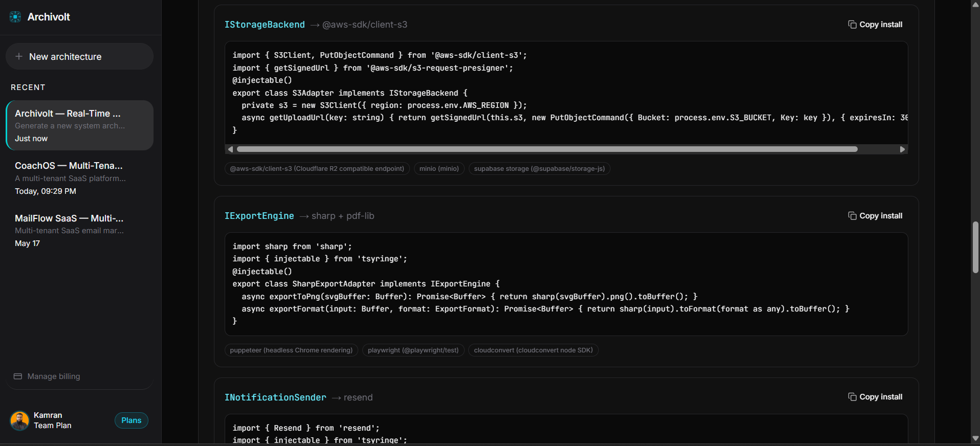Viewport: 980px width, 446px height.
Task: Click the S3 code horizontal scrollbar thumb
Action: coord(547,149)
